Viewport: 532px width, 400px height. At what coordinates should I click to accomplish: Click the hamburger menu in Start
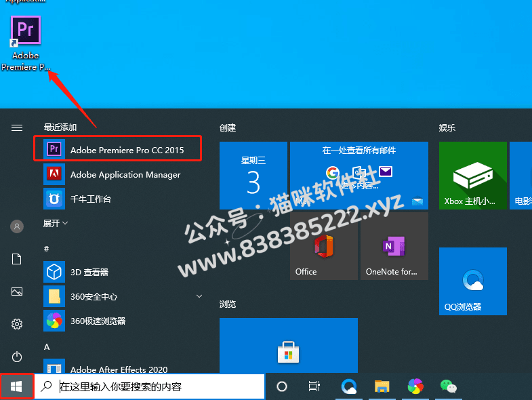[17, 127]
